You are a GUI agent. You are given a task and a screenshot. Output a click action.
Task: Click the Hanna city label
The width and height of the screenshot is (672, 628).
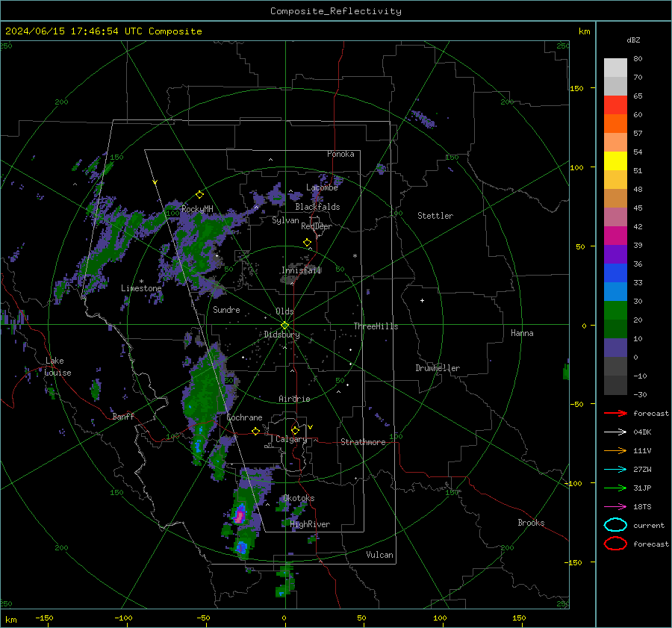pyautogui.click(x=522, y=333)
